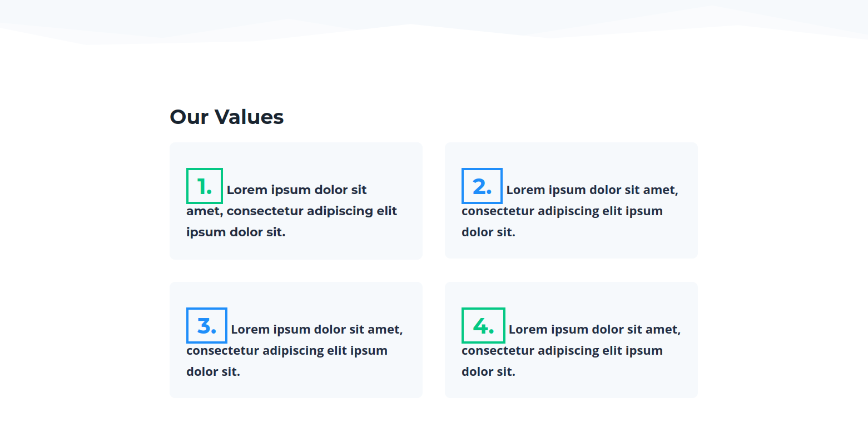This screenshot has width=868, height=432.
Task: Click "dolor sit." last line of card 4
Action: click(489, 372)
